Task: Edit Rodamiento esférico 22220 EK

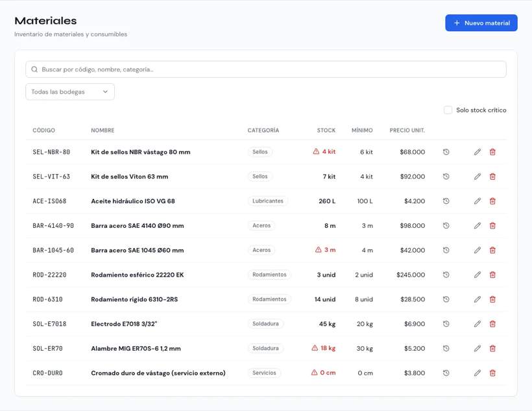Action: click(x=478, y=275)
